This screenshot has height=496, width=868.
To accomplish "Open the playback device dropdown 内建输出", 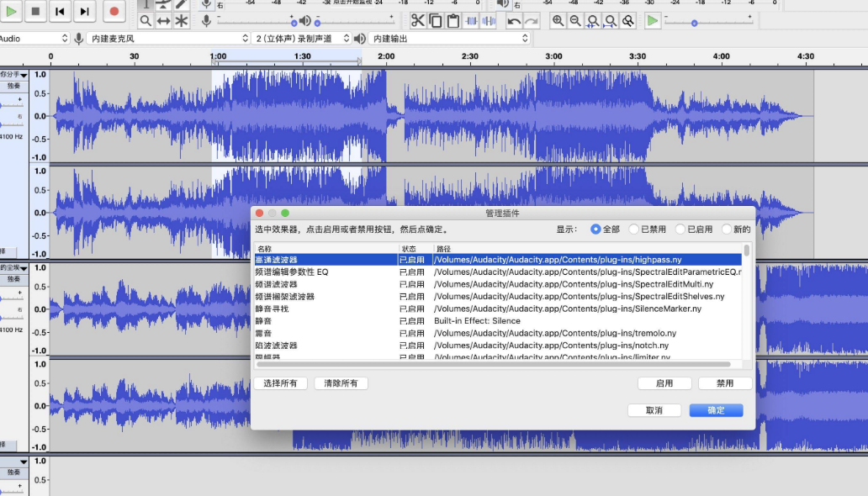I will (449, 38).
